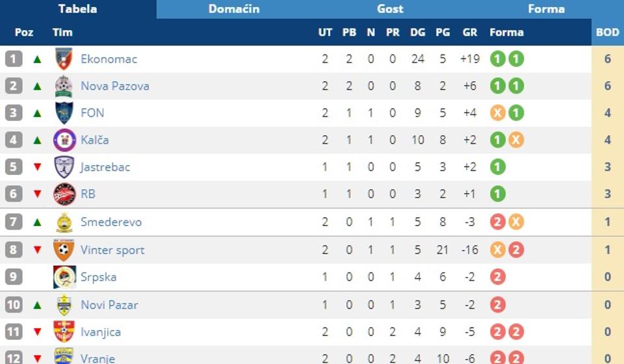The image size is (624, 364).
Task: Click the Vinter sport ball logo
Action: pos(64,250)
